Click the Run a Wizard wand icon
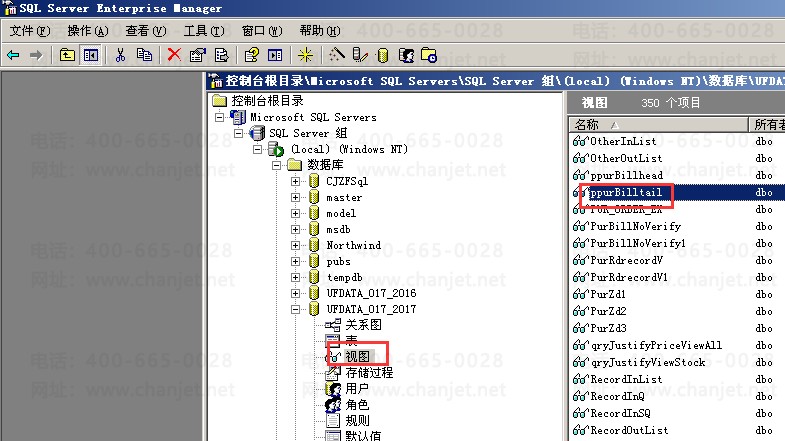This screenshot has height=441, width=785. (x=336, y=55)
